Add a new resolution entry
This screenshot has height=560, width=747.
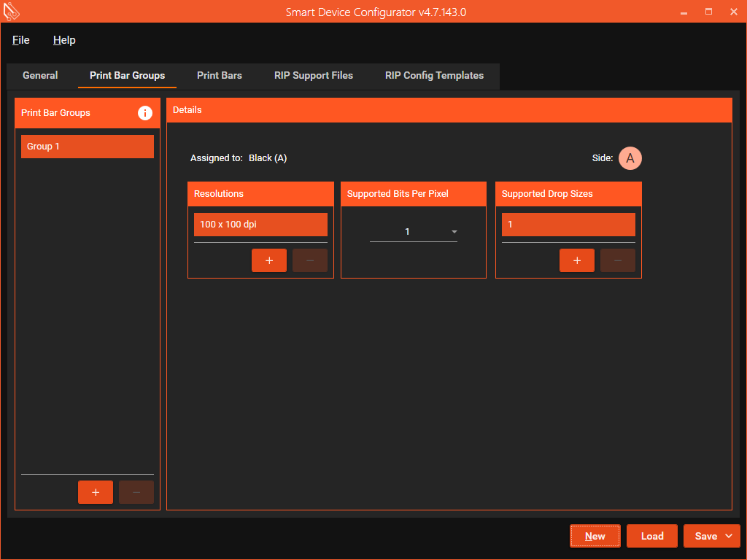269,260
